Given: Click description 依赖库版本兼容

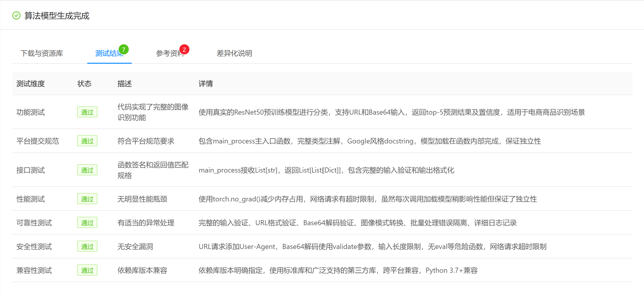Looking at the screenshot, I should (142, 270).
